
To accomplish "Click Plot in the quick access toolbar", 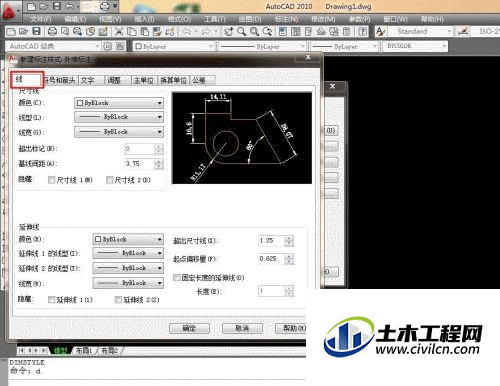I will pyautogui.click(x=104, y=6).
